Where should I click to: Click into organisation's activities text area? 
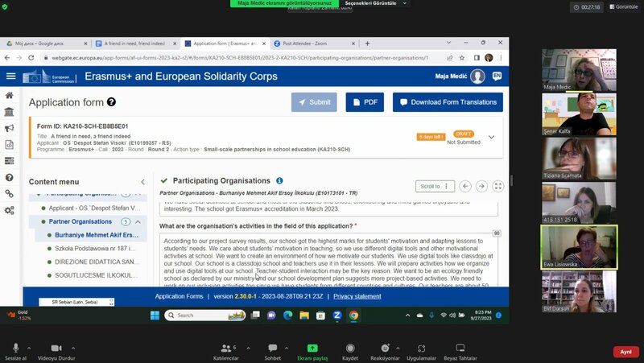(x=328, y=259)
